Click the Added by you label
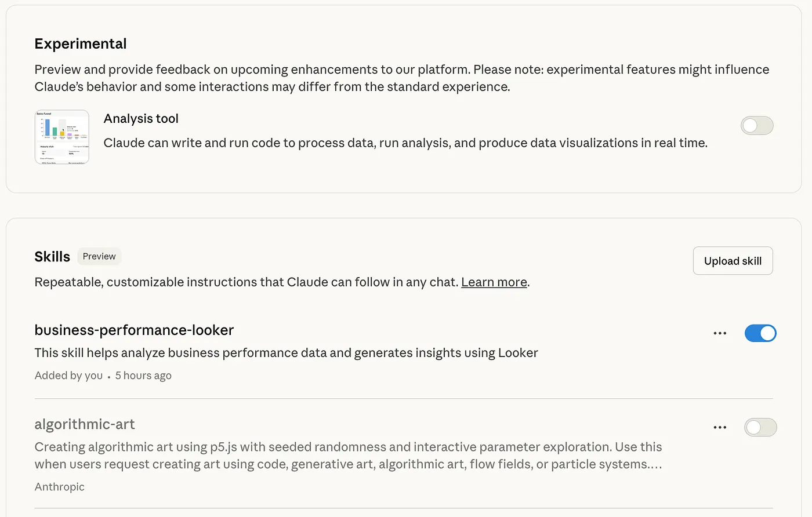This screenshot has width=812, height=517. click(x=68, y=375)
